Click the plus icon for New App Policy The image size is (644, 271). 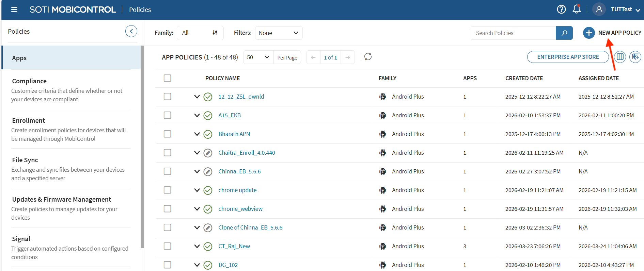pos(588,33)
